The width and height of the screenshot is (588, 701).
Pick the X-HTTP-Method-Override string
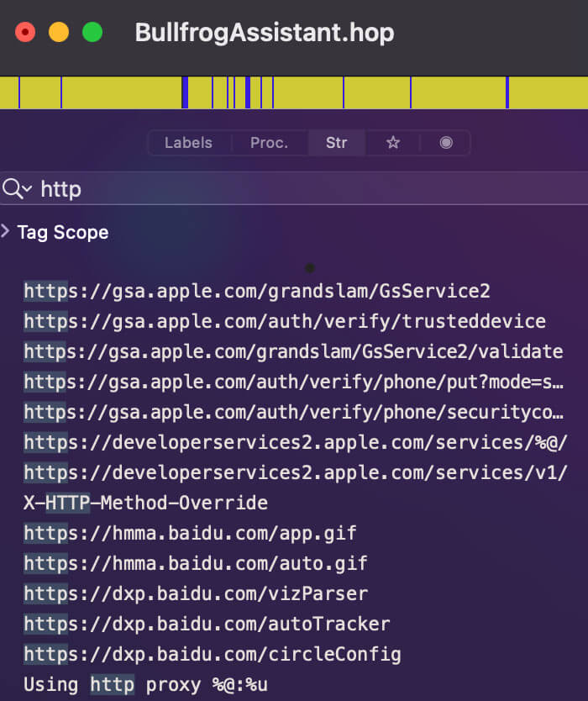145,503
